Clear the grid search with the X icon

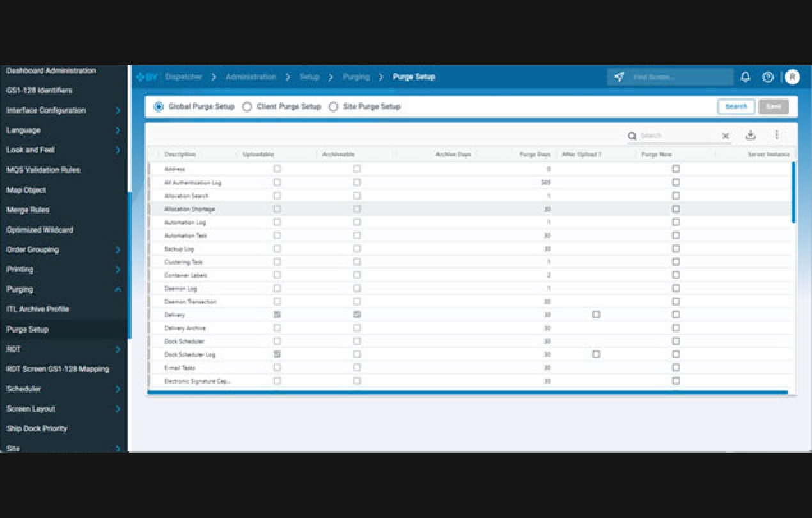point(724,136)
